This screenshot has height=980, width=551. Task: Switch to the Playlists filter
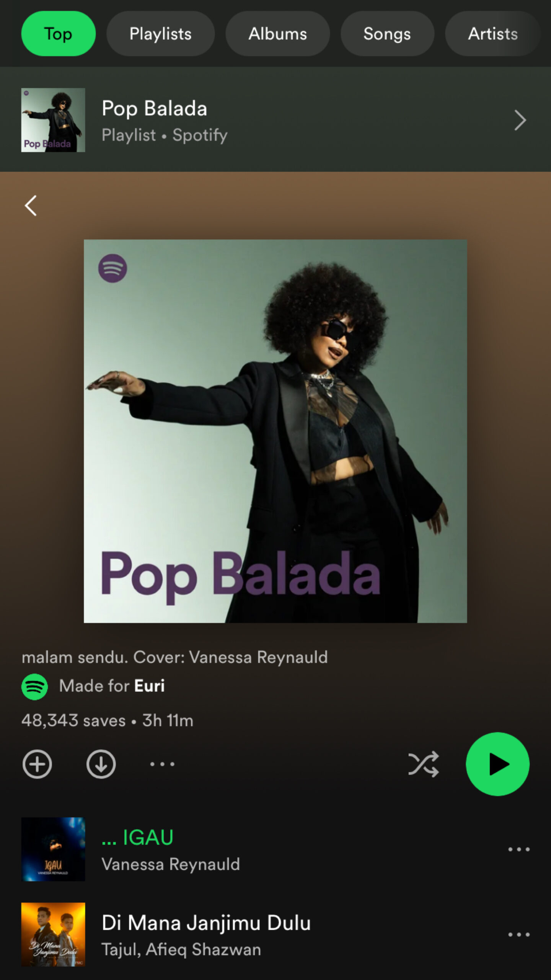click(160, 34)
